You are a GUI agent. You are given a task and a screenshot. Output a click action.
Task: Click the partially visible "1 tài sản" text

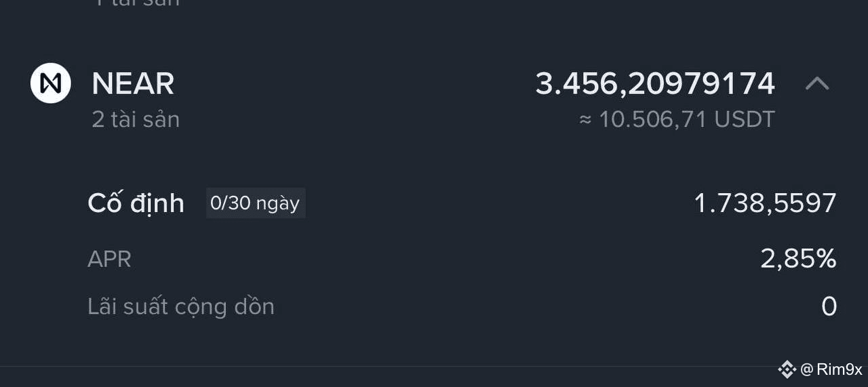[136, 3]
